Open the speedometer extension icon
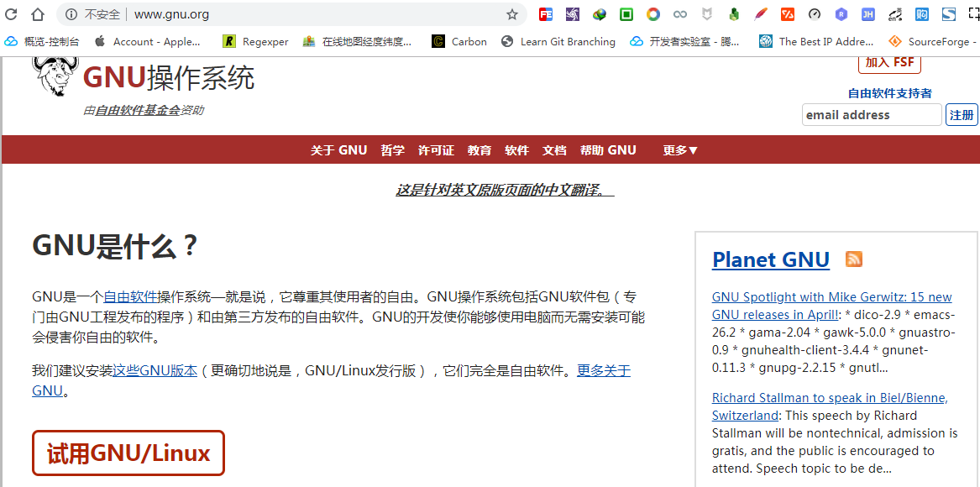 point(814,14)
